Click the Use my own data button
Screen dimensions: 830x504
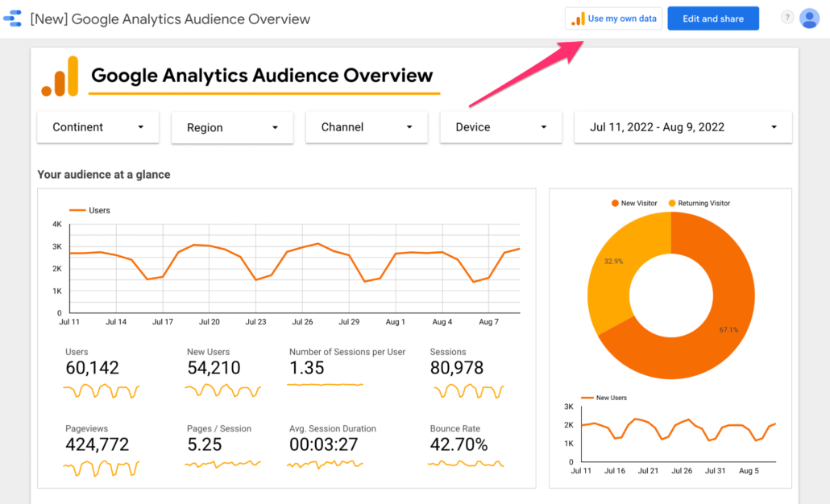[613, 18]
